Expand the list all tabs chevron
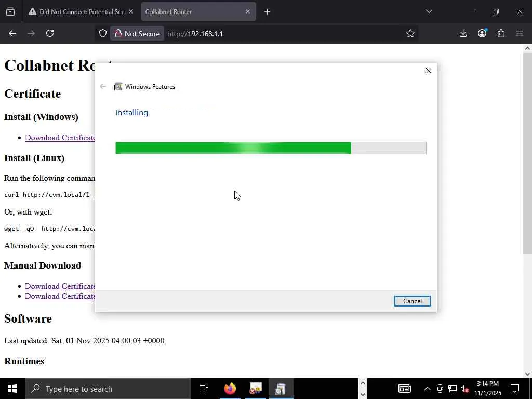Image resolution: width=532 pixels, height=399 pixels. coord(429,11)
